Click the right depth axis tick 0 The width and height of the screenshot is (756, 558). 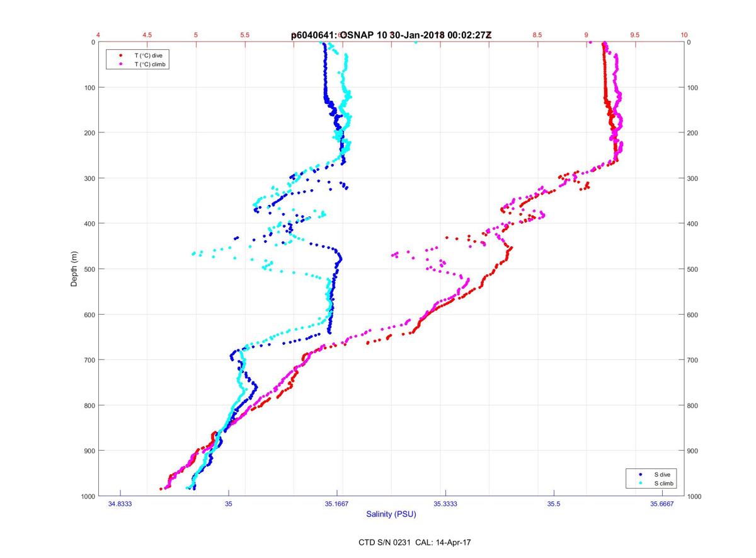point(689,42)
